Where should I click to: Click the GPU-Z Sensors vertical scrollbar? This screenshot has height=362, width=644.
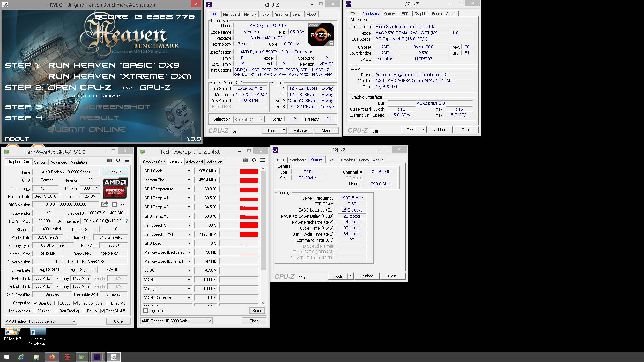coord(263,220)
